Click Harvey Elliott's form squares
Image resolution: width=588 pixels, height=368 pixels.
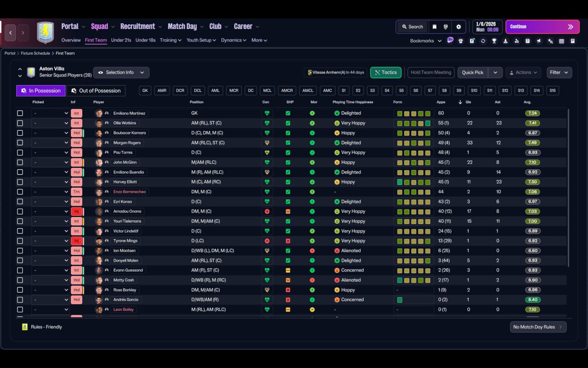coord(413,182)
